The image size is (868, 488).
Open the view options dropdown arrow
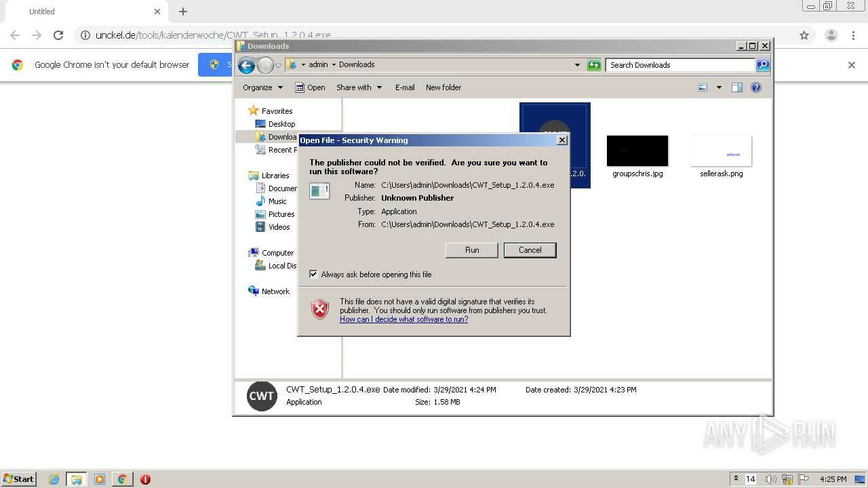click(x=719, y=87)
